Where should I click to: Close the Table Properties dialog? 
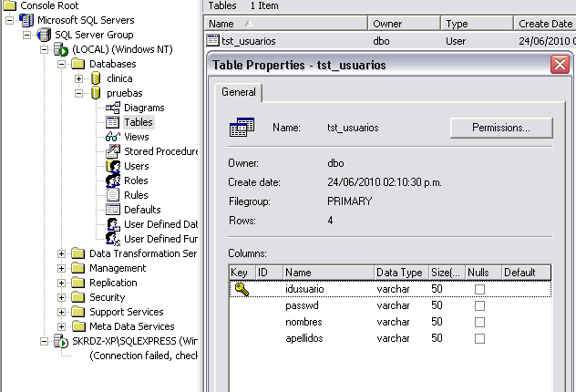tap(560, 65)
